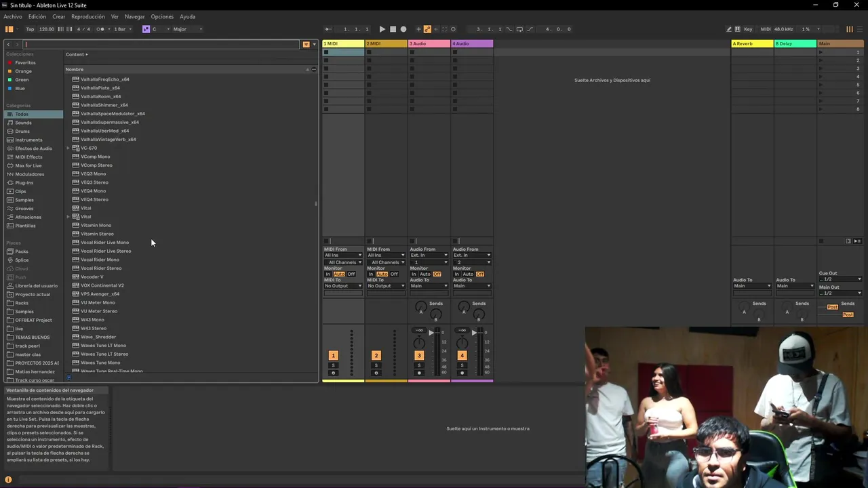Select ValhallaSupermassive_x64 in list

tap(110, 122)
